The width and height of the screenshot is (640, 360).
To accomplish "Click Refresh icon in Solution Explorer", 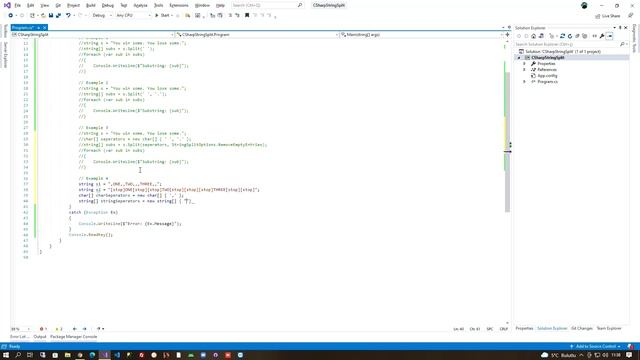I will click(x=570, y=36).
